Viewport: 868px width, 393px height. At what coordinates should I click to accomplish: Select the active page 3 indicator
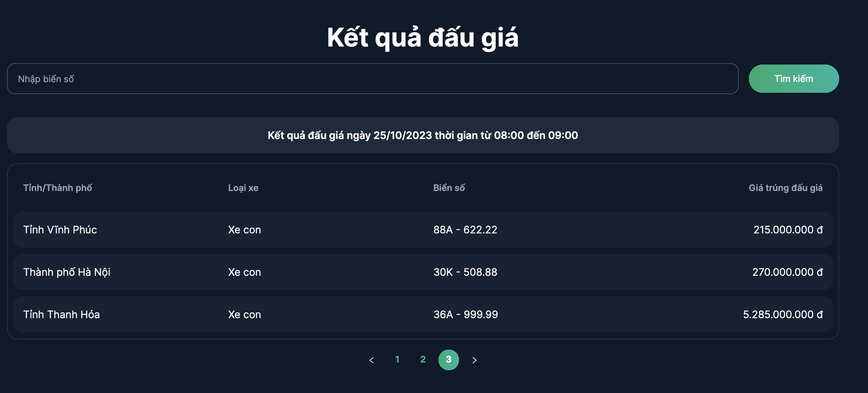click(449, 360)
